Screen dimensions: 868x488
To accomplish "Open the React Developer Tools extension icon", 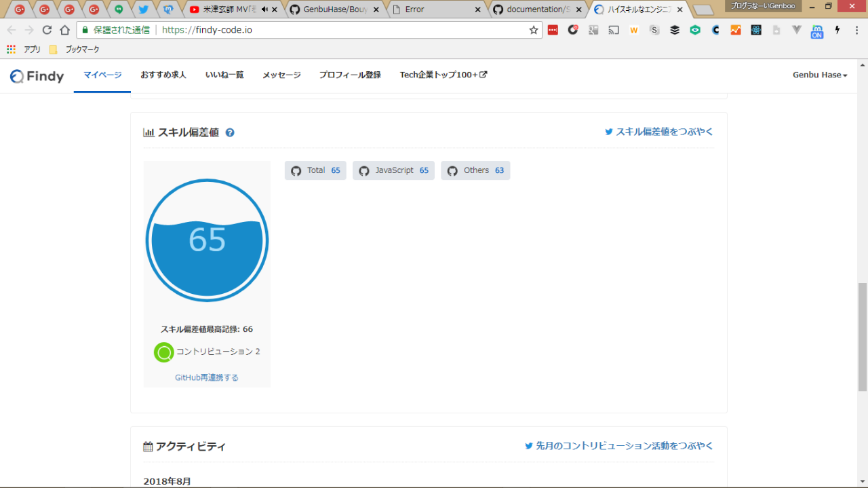I will point(756,30).
